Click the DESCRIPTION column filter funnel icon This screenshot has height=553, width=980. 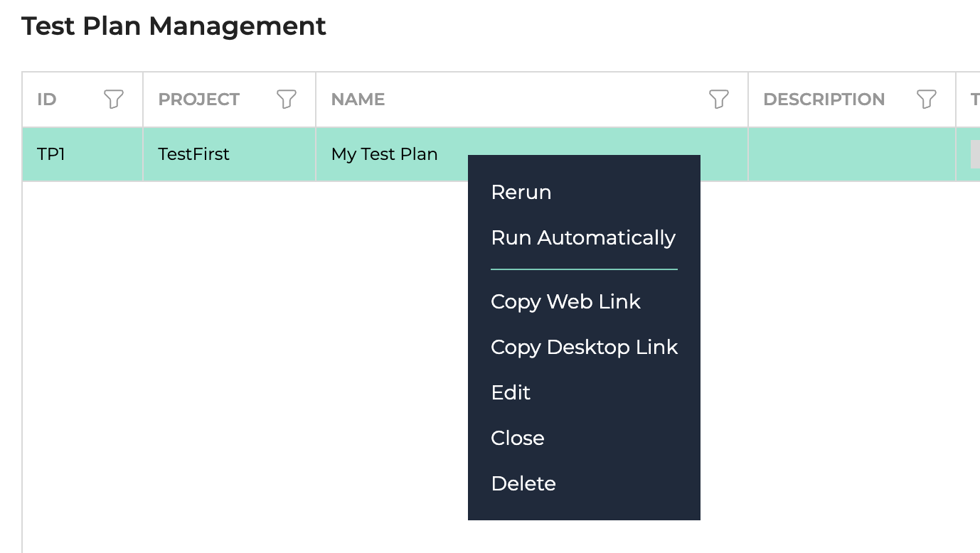coord(926,100)
